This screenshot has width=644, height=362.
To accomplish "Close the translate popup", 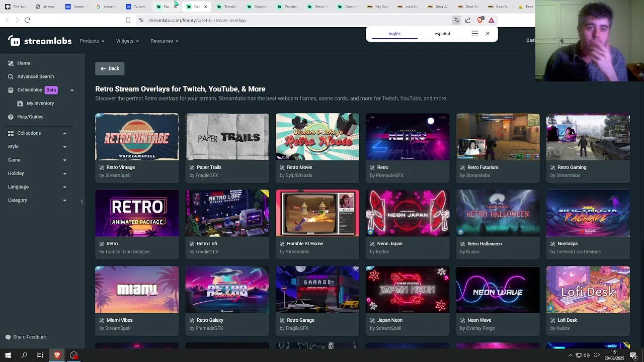I will click(x=488, y=34).
